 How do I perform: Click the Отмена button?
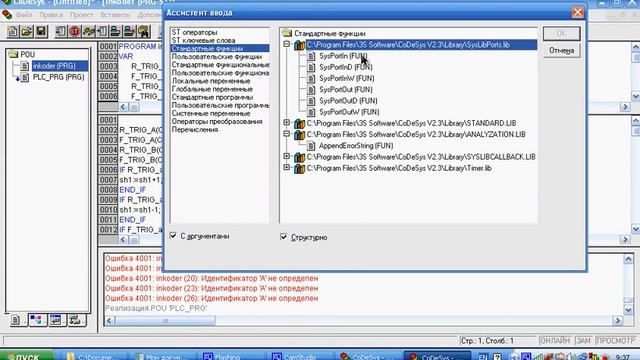(x=562, y=51)
